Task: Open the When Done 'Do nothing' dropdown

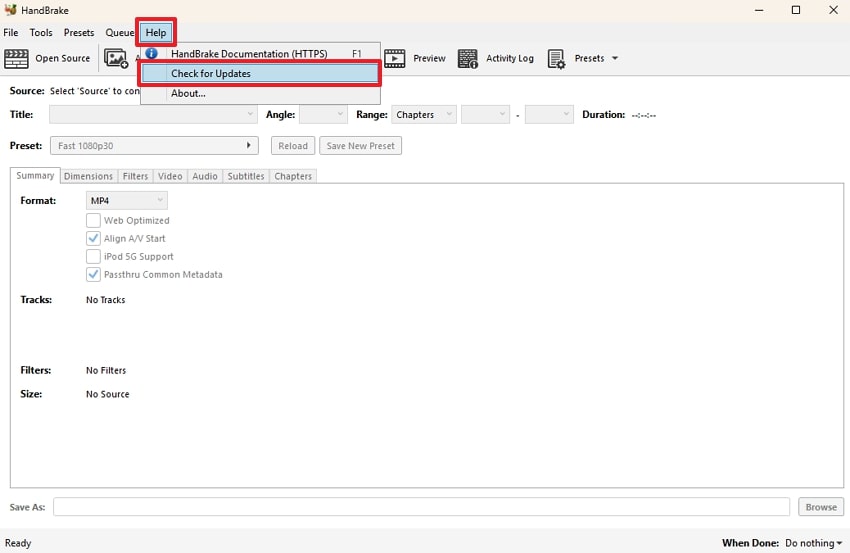Action: coord(813,543)
